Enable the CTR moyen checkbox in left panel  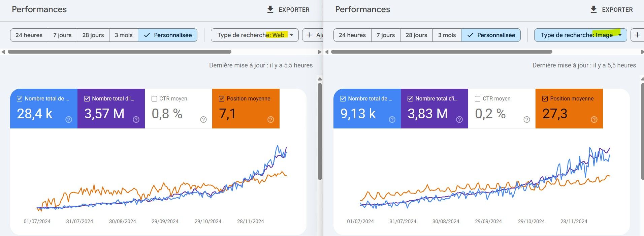click(154, 99)
